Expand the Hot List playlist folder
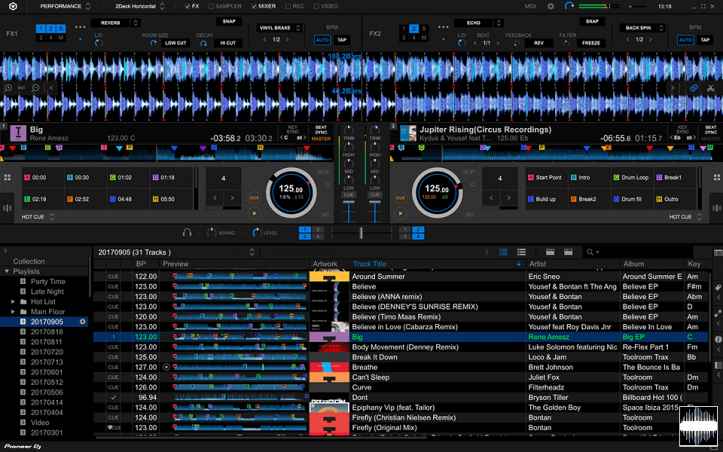This screenshot has height=452, width=723. point(13,301)
